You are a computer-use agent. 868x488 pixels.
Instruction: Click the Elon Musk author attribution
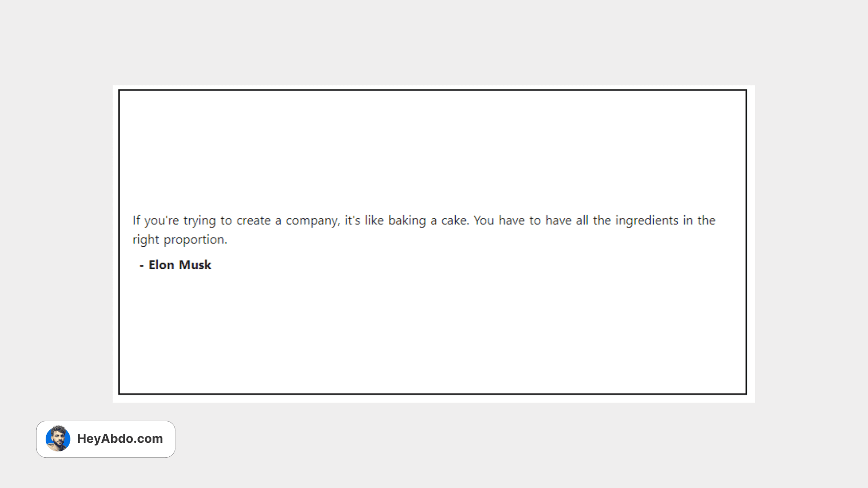point(175,264)
